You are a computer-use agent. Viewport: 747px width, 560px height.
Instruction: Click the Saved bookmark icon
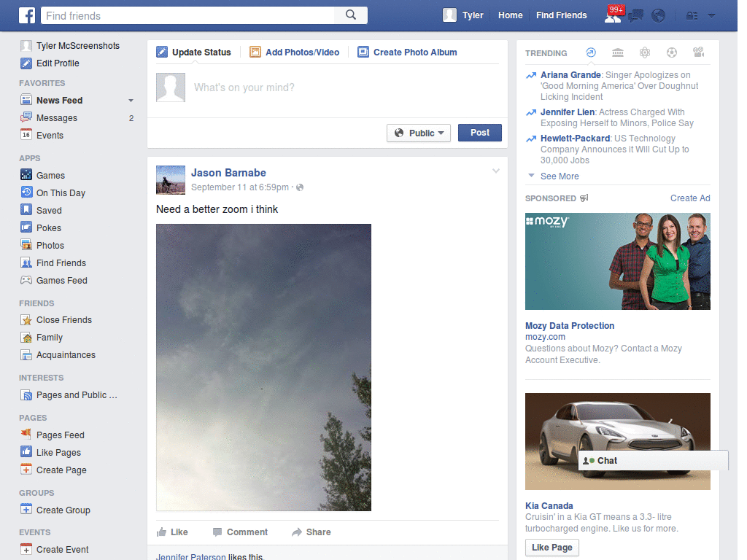pos(26,210)
